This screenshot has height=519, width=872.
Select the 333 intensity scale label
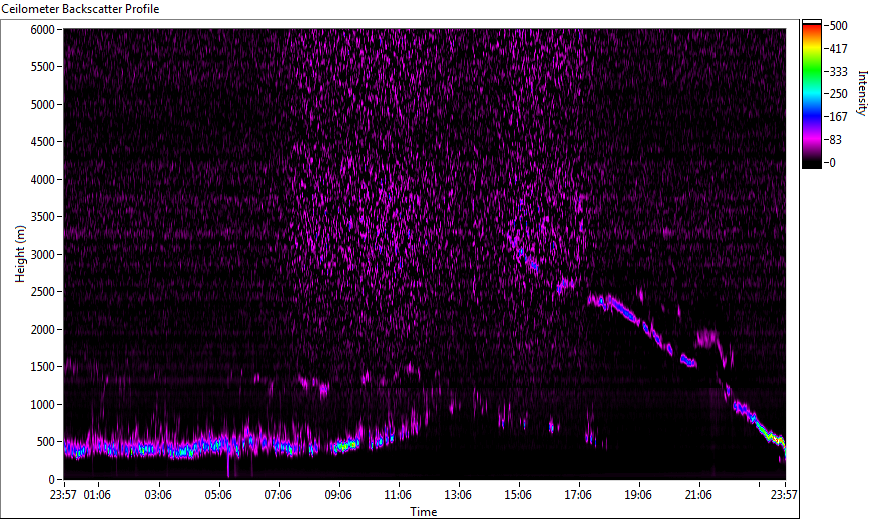(x=838, y=72)
